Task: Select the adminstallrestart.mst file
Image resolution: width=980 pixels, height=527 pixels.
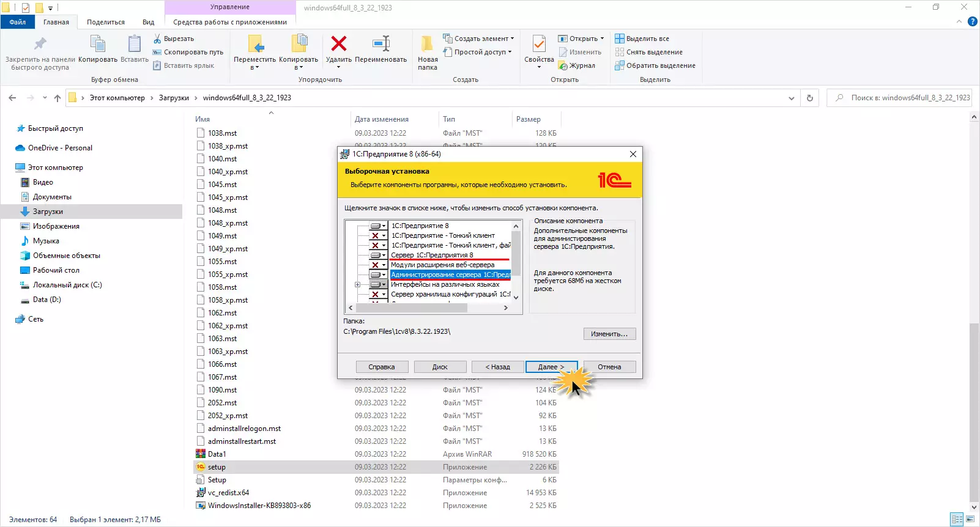Action: pos(242,441)
